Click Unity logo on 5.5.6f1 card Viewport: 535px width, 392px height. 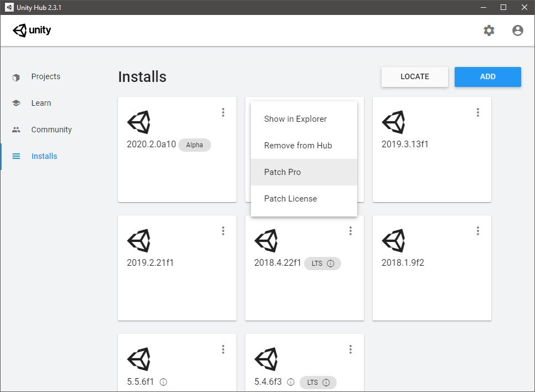point(139,359)
